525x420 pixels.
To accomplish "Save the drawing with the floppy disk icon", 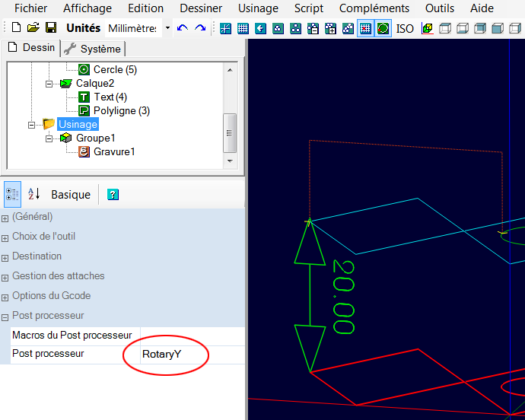I will point(51,27).
